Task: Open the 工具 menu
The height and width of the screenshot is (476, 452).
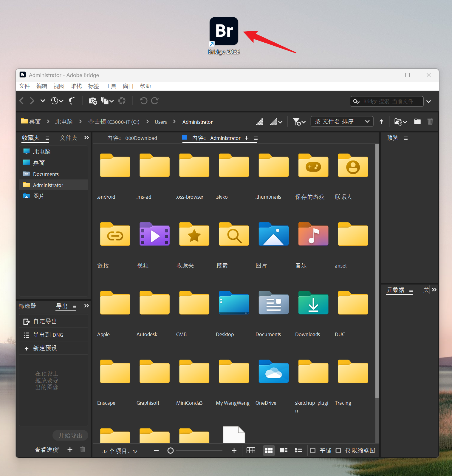Action: click(x=111, y=86)
